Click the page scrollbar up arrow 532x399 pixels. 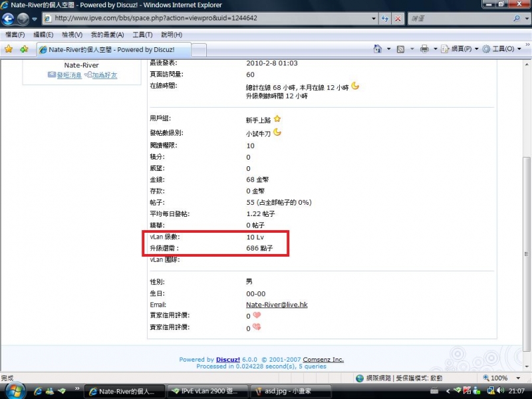point(527,65)
